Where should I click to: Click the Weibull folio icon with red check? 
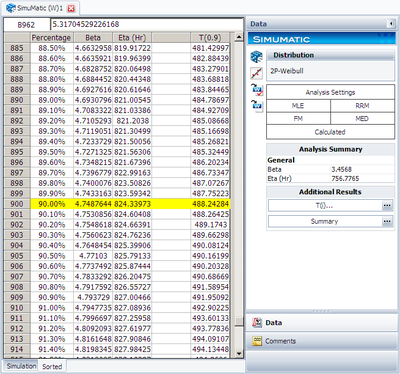[x=257, y=89]
